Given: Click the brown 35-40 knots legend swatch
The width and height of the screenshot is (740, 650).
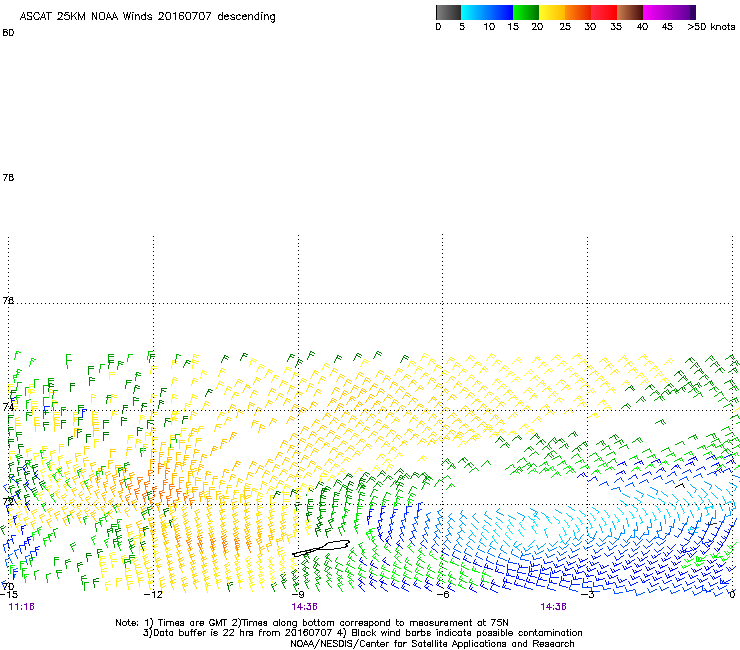Looking at the screenshot, I should pyautogui.click(x=630, y=12).
